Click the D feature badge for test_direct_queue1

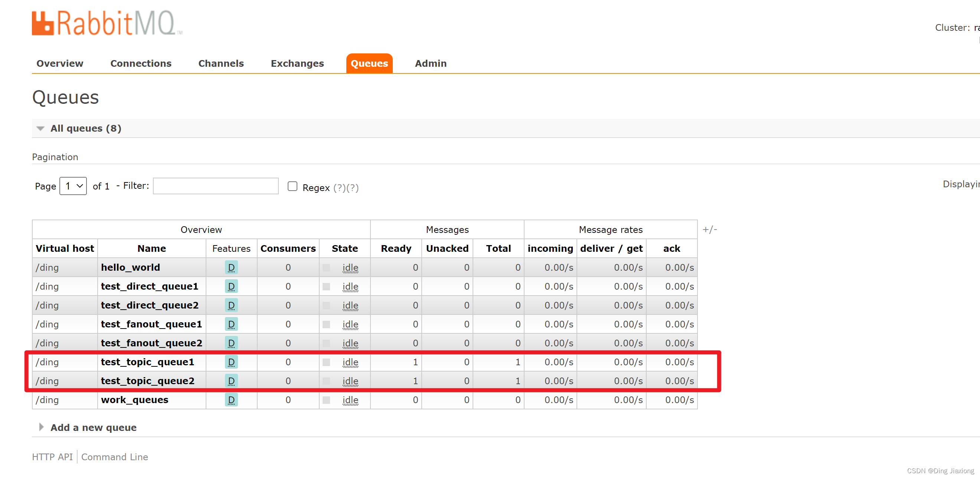pyautogui.click(x=231, y=287)
